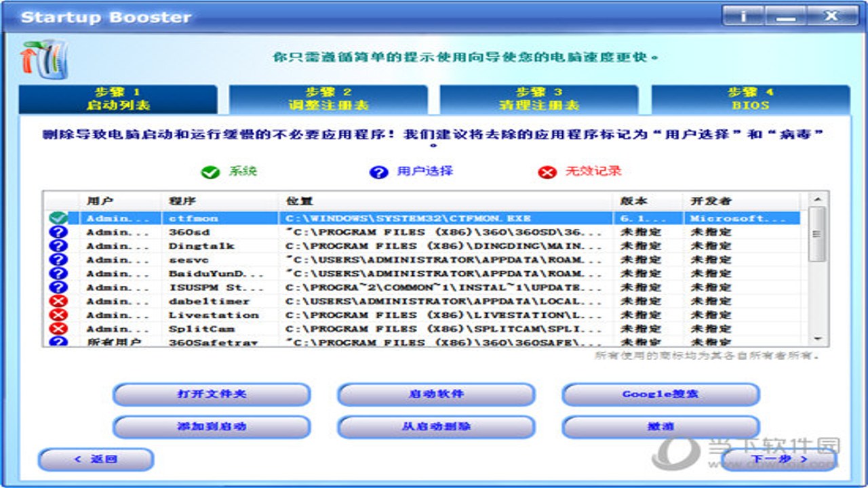Click the blue question icon beside 360Safetray
Viewport: 868px width, 488px height.
click(x=58, y=341)
